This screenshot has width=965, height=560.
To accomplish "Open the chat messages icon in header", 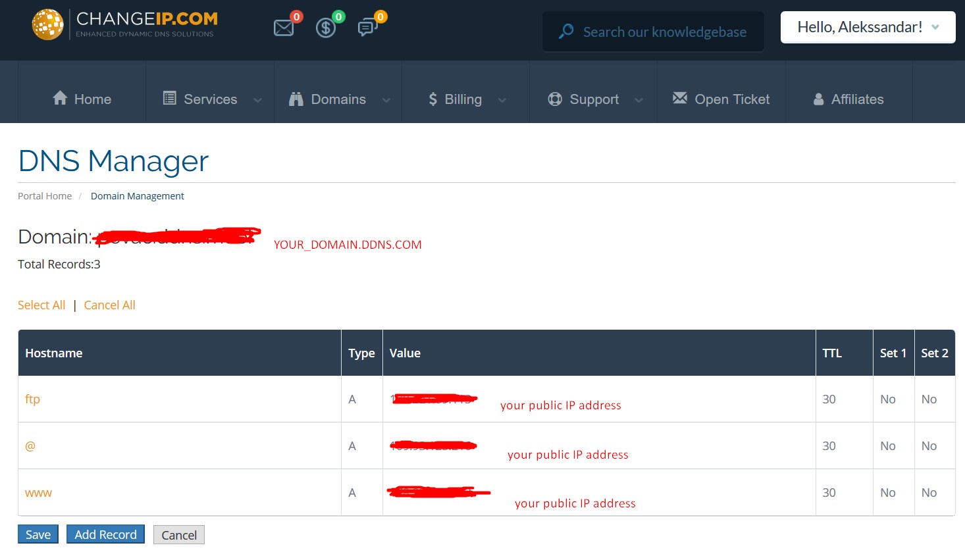I will pos(367,28).
